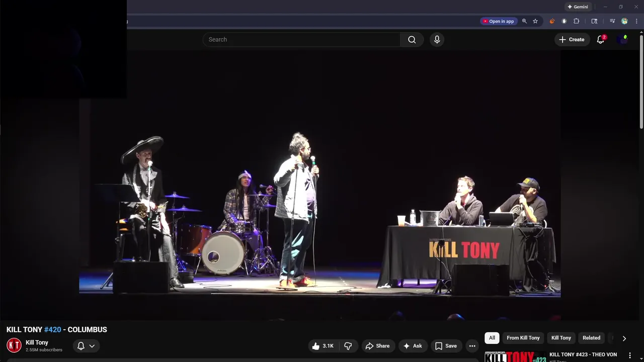Open the orange extension icon in toolbar
Viewport: 644px width, 362px height.
pos(552,21)
